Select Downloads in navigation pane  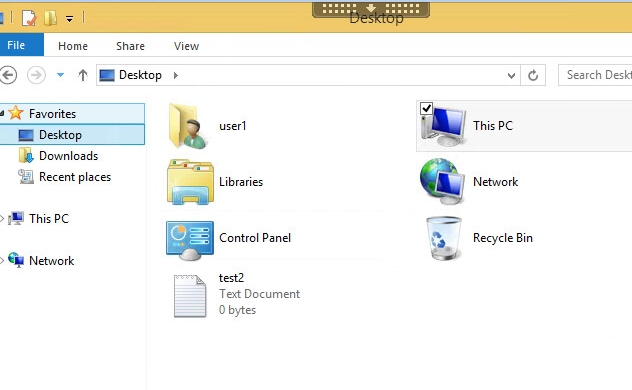tap(69, 156)
